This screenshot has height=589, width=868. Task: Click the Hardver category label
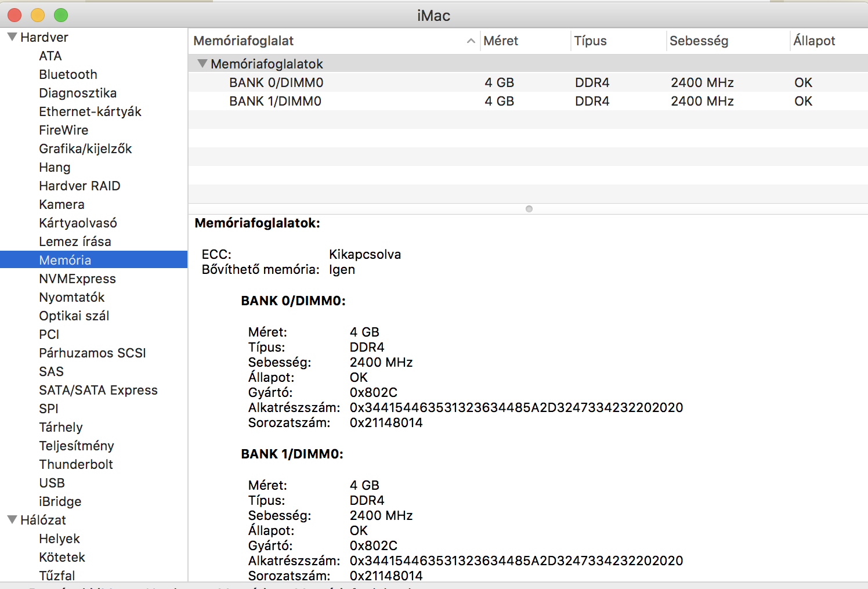tap(44, 37)
